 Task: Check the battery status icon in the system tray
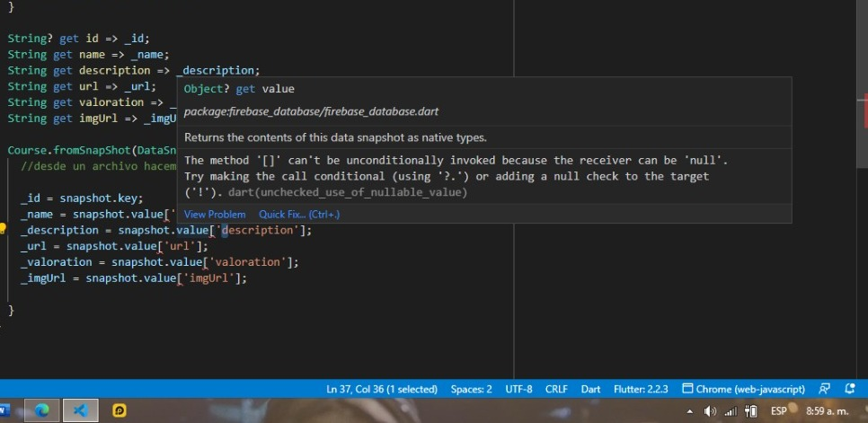point(751,411)
